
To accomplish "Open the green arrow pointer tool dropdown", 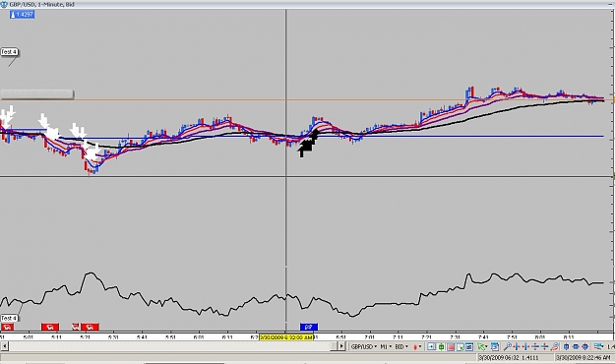I will pyautogui.click(x=482, y=346).
